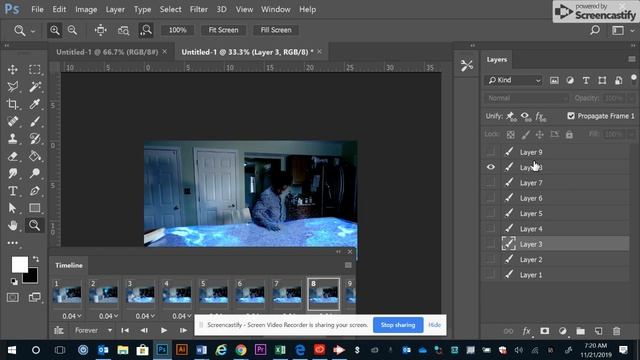
Task: Click the black background color swatch
Action: 32,277
